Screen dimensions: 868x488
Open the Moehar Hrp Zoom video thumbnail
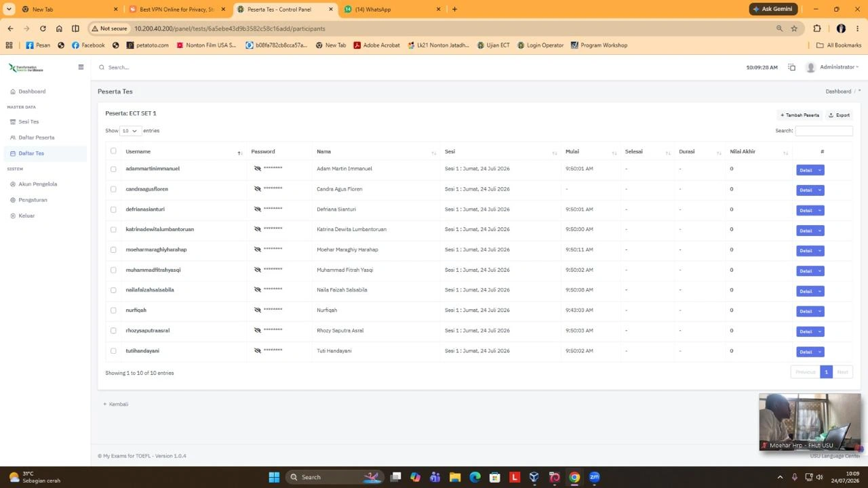coord(810,422)
